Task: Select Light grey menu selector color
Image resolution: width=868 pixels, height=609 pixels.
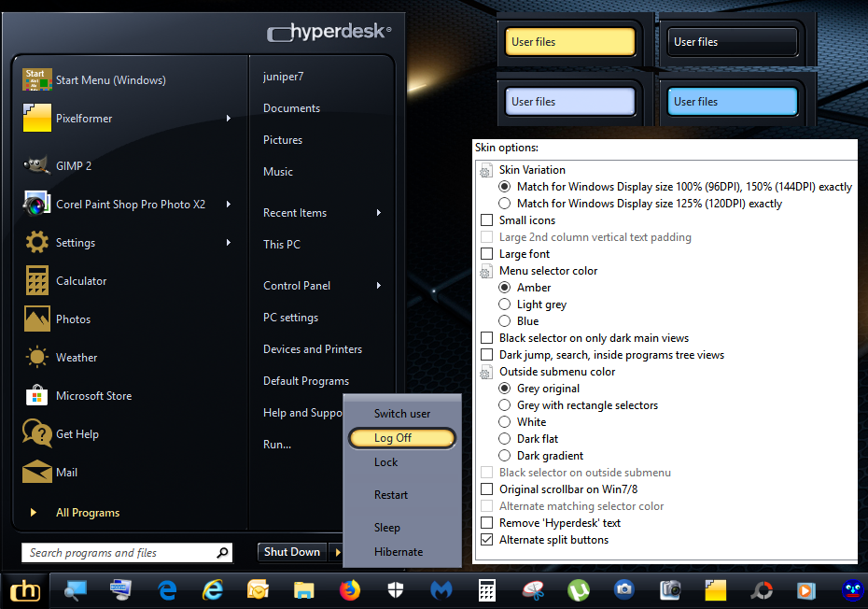Action: pos(504,304)
